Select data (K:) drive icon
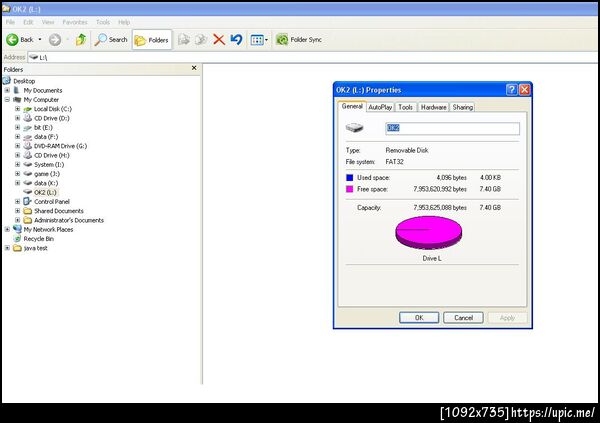This screenshot has height=423, width=600. [x=28, y=183]
